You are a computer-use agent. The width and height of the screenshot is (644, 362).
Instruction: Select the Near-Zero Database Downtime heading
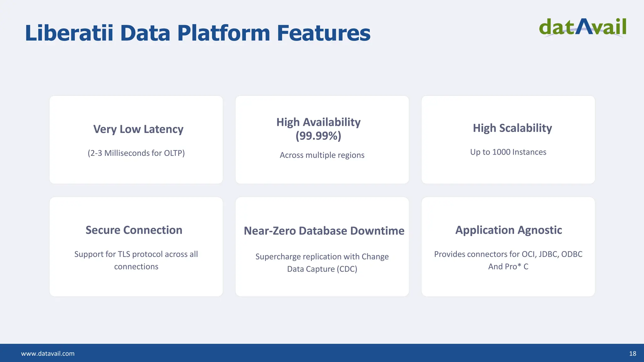(x=324, y=231)
